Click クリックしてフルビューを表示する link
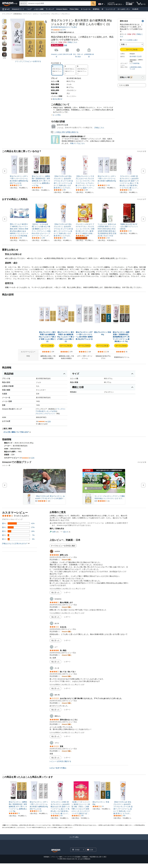The height and width of the screenshot is (868, 148). tap(28, 61)
